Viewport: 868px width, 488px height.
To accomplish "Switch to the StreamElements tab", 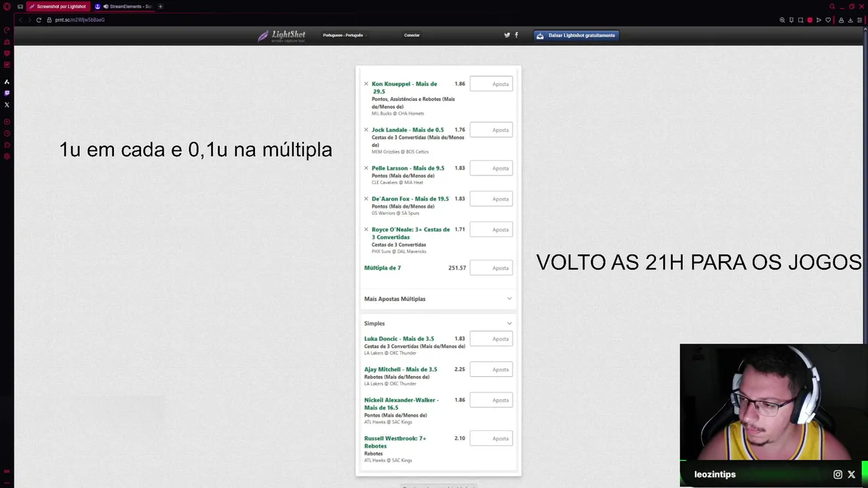I will [124, 7].
